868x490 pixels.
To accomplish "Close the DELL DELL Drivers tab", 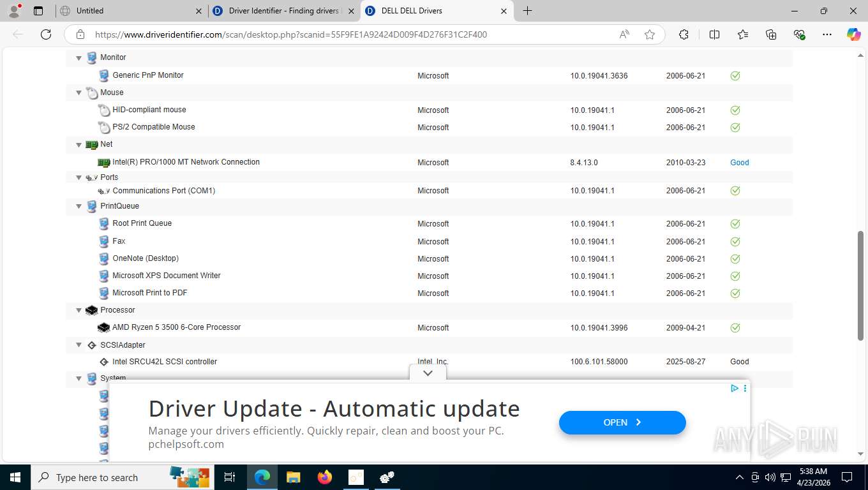I will pyautogui.click(x=504, y=11).
